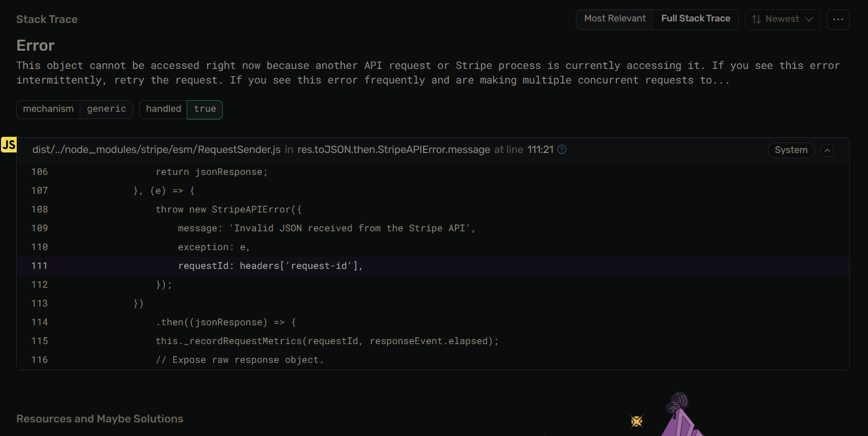
Task: Click the yellow JS platform icon
Action: click(9, 145)
